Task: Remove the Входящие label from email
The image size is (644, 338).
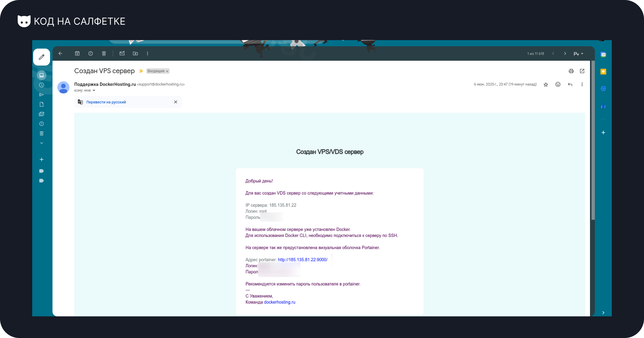Action: click(167, 71)
